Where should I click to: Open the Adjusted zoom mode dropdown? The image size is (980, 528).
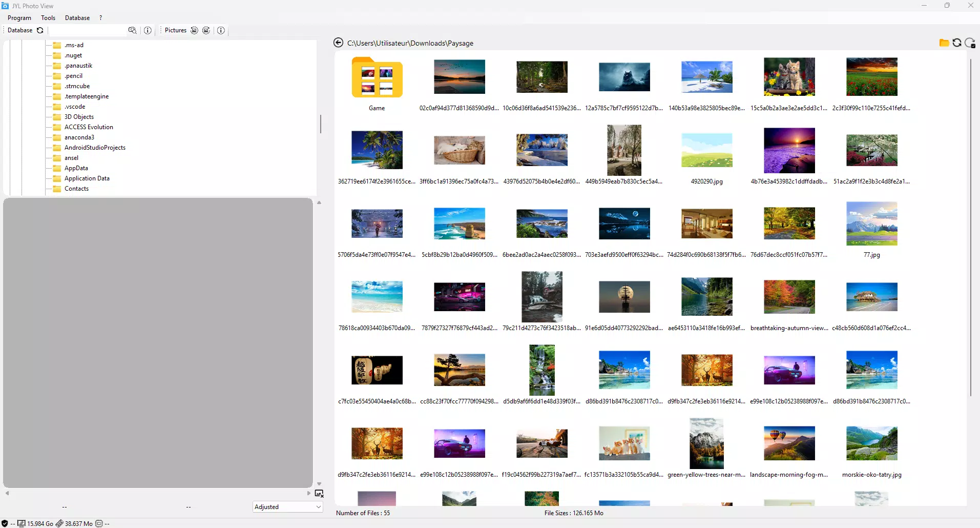click(288, 506)
